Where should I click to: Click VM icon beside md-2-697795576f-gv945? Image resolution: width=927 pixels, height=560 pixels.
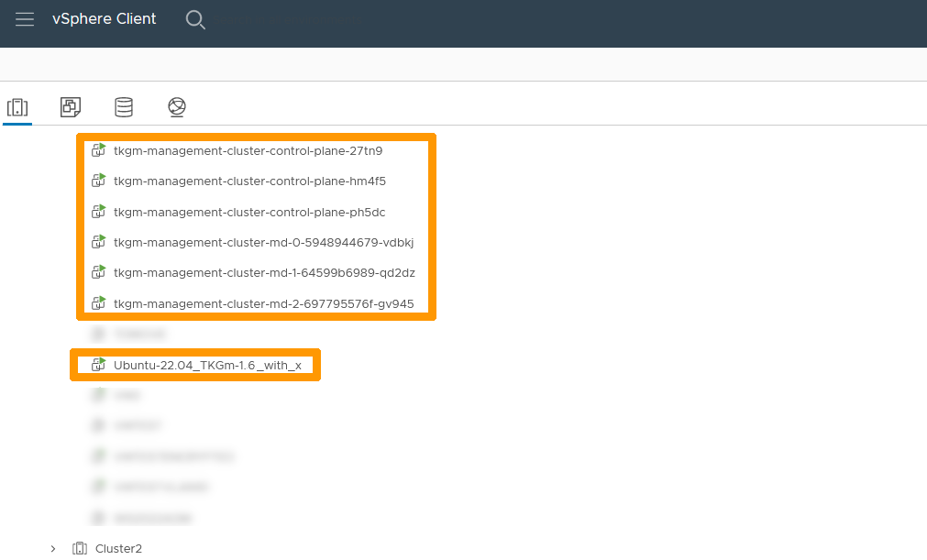pos(99,303)
